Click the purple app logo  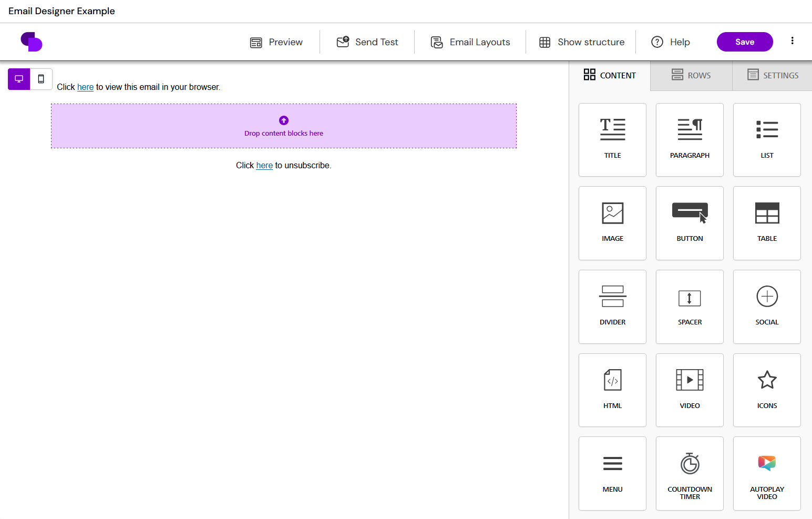point(32,42)
